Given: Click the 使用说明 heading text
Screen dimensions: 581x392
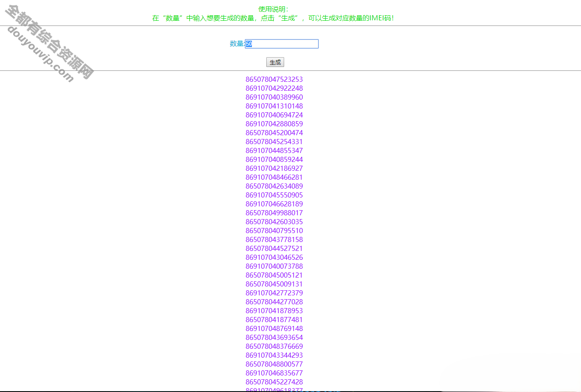Looking at the screenshot, I should pyautogui.click(x=273, y=9).
